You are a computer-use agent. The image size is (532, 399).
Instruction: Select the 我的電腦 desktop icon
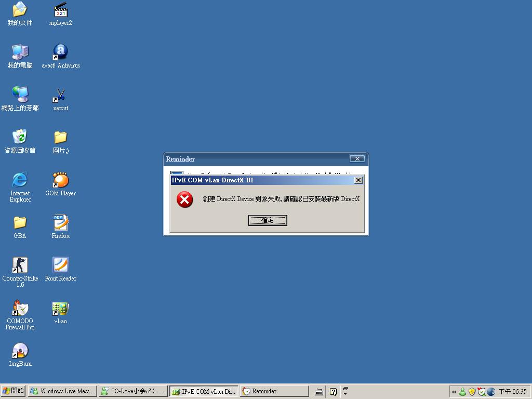click(20, 52)
